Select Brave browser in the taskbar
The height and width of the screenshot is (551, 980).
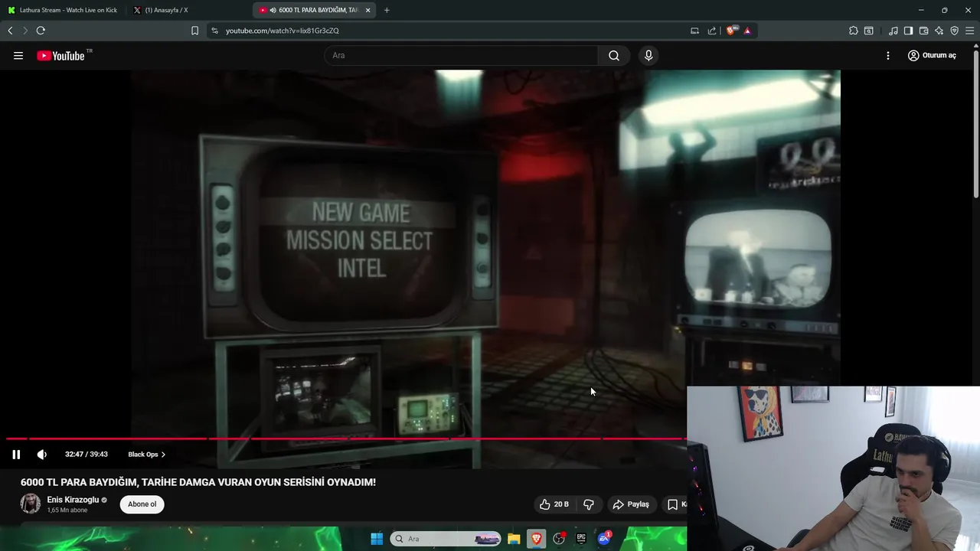[536, 539]
